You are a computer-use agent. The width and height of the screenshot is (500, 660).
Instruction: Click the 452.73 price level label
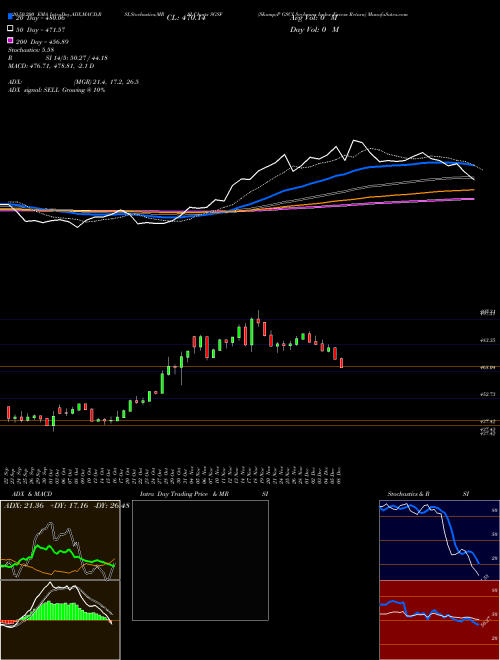coord(488,394)
